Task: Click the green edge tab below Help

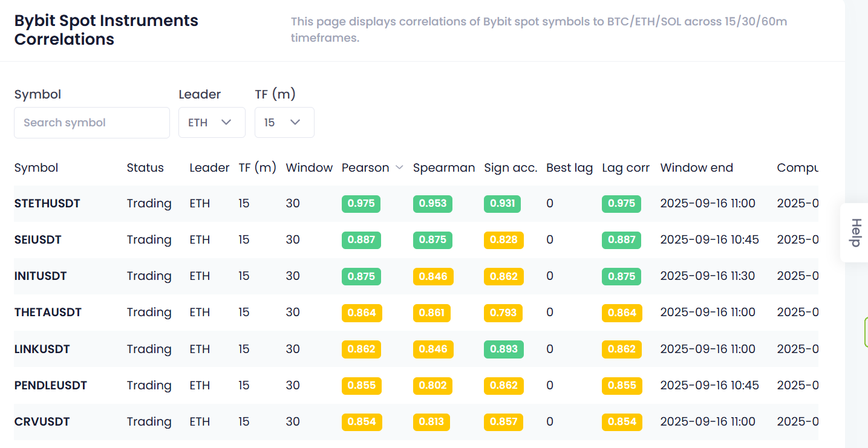Action: [x=866, y=331]
